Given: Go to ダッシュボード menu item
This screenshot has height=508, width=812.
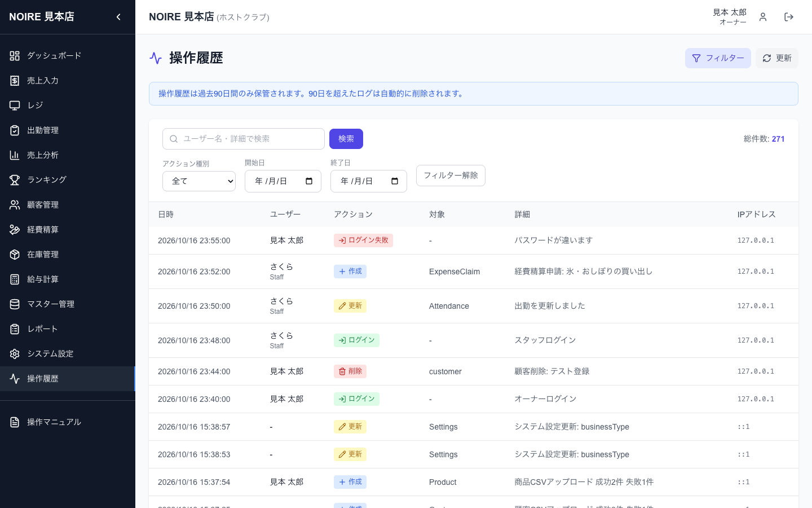Looking at the screenshot, I should coord(68,56).
